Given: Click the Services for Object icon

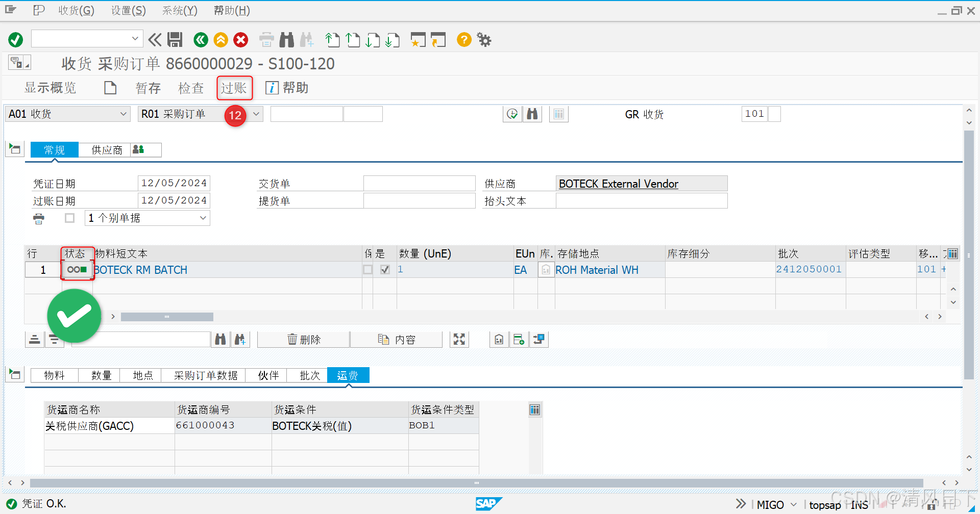Looking at the screenshot, I should 19,63.
